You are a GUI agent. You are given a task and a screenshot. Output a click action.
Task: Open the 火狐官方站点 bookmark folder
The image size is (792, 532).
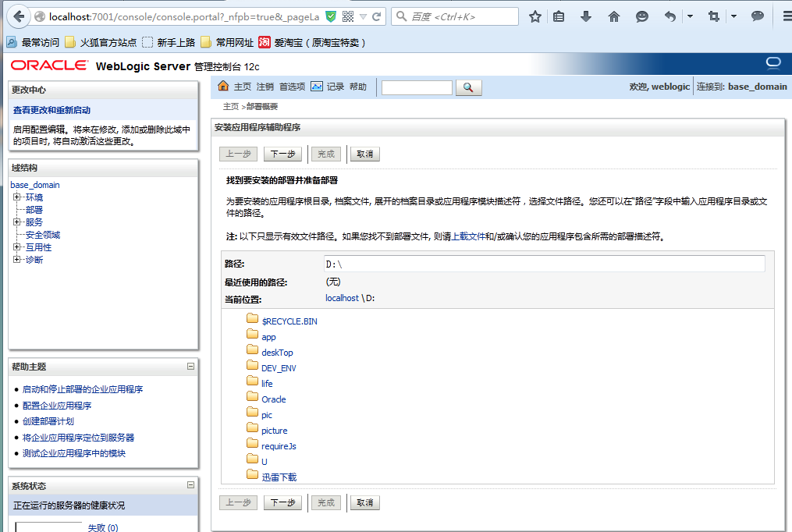pos(101,42)
